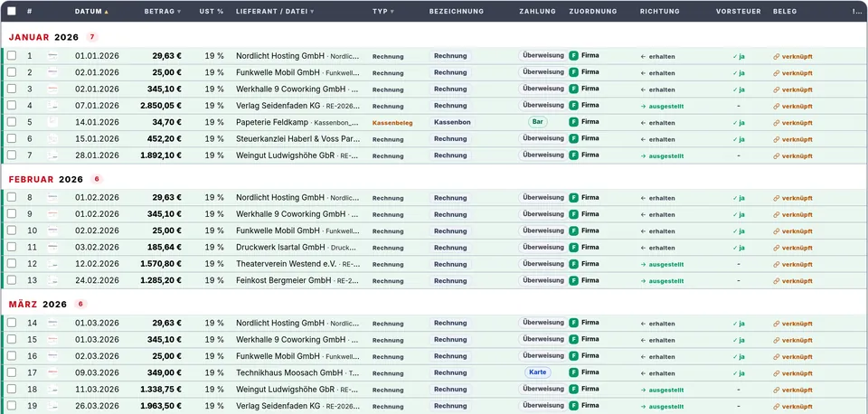Click the ausgestellt arrow for Verlag Seidenfaden row 4
This screenshot has height=414, width=868.
coord(643,107)
